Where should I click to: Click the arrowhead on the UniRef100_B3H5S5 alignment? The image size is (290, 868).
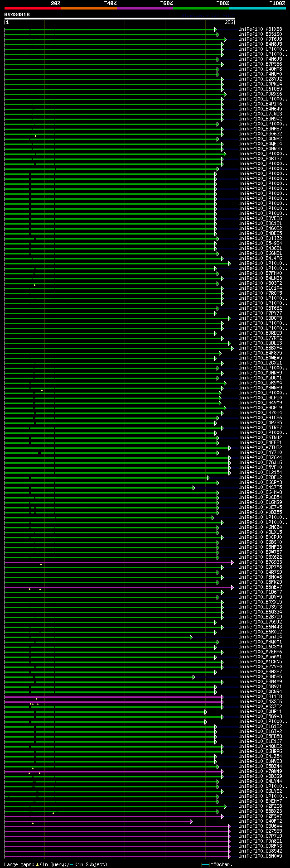point(193,677)
